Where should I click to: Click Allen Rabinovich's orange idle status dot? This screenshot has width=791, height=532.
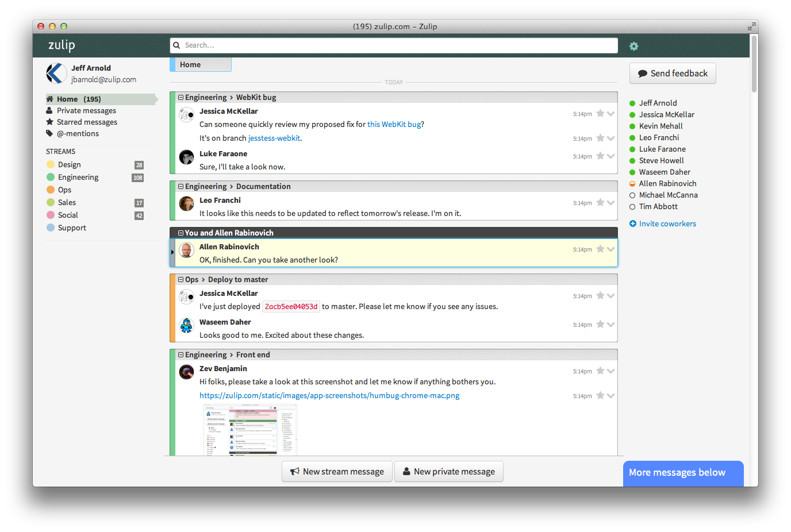point(632,184)
